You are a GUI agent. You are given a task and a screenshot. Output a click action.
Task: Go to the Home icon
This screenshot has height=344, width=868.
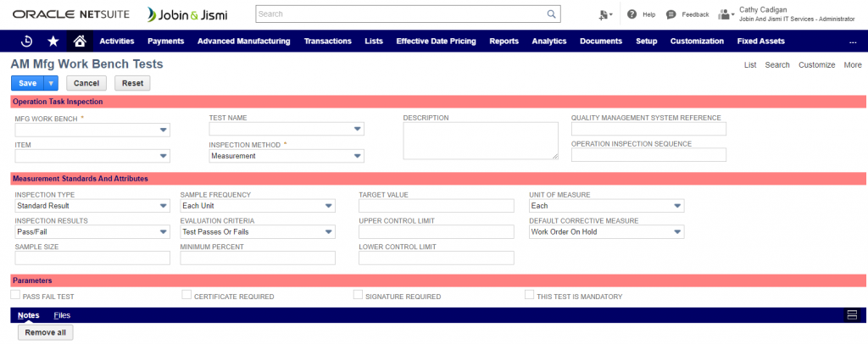tap(80, 41)
